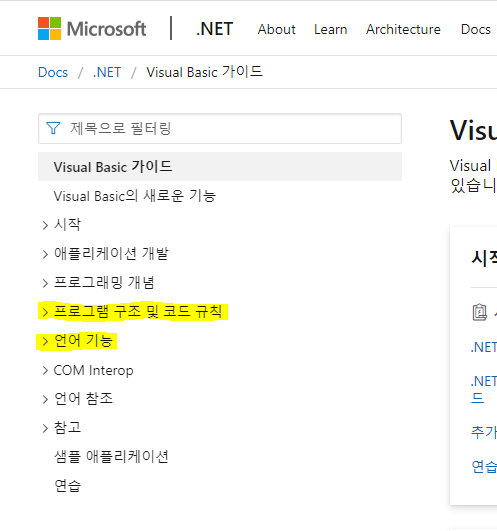Focus the 제목으로 필터링 filter field
Screen dimensions: 497x531
coord(220,129)
